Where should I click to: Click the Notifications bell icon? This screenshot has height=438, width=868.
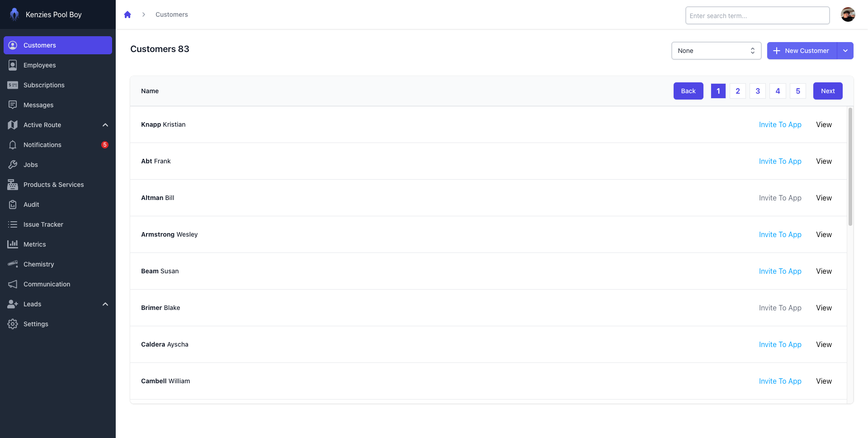click(13, 145)
